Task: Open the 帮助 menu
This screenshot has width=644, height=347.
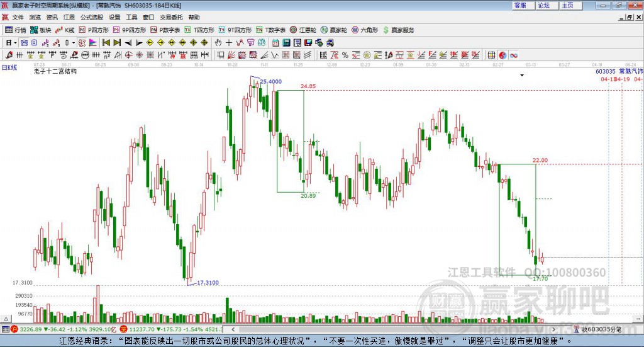Action: pos(194,17)
